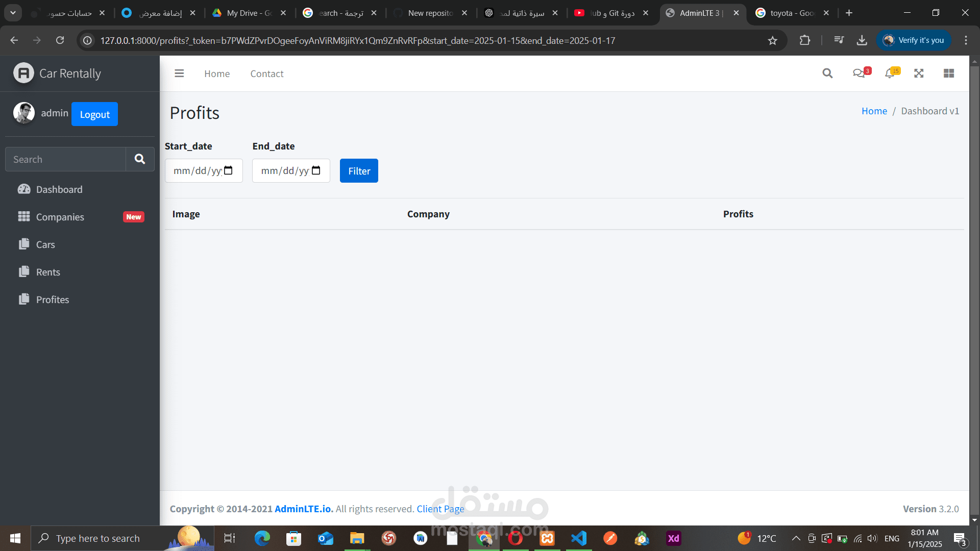Click the Logout button
This screenshot has height=551, width=980.
click(x=94, y=114)
